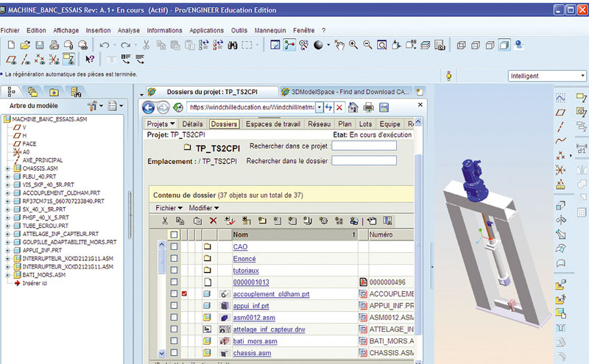
Task: Click the binoculars Find icon
Action: [x=233, y=45]
